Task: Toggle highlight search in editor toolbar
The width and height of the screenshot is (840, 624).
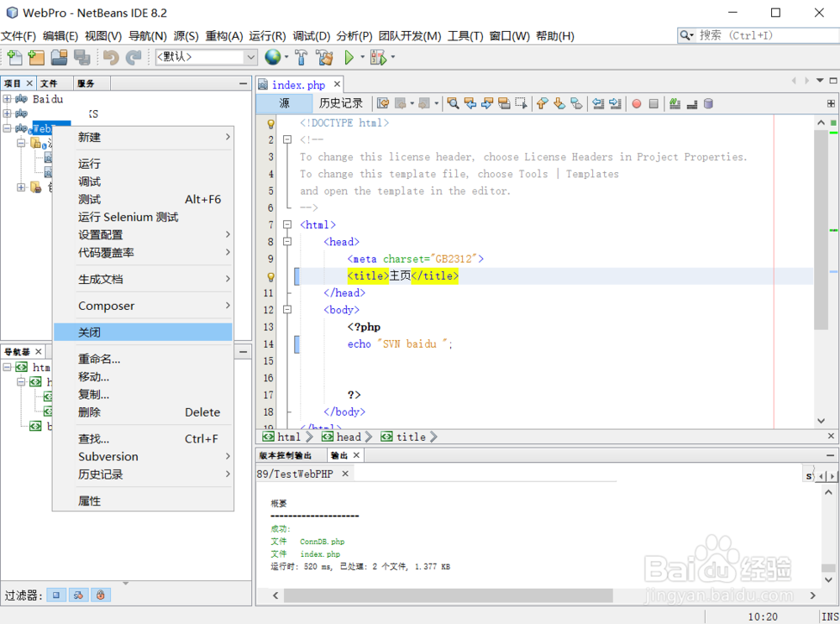Action: (504, 103)
